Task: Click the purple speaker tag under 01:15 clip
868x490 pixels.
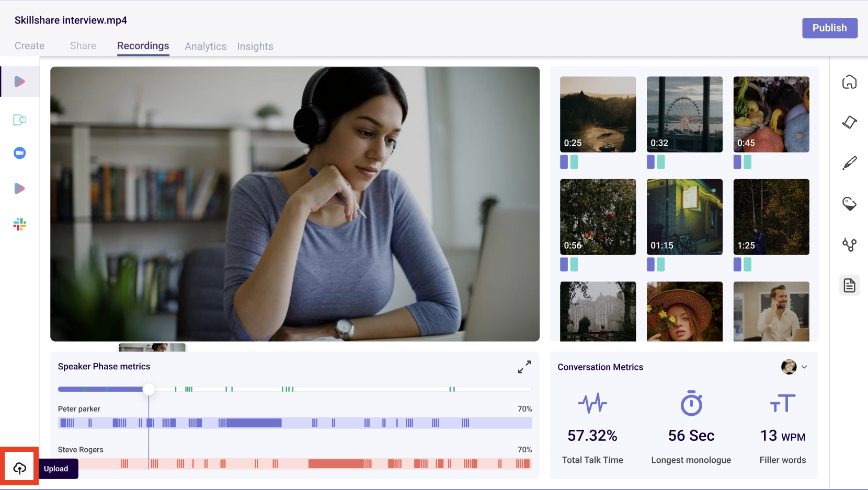Action: point(650,264)
